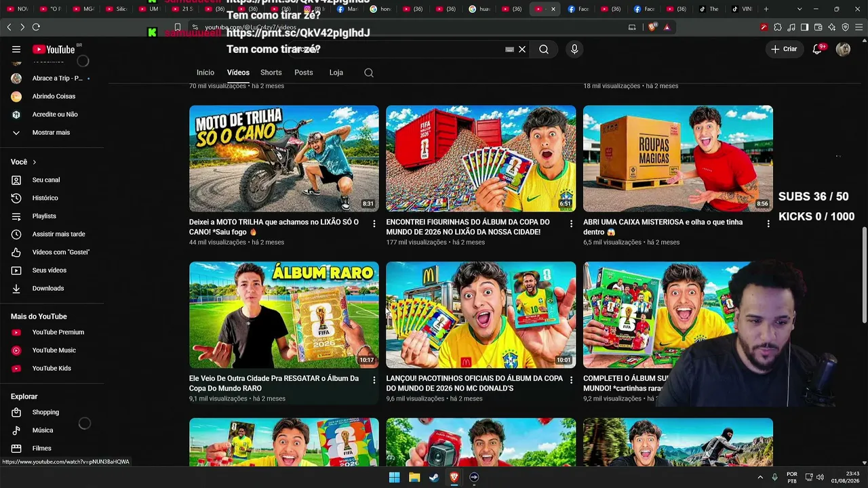Open File Explorer from the taskbar
868x488 pixels.
(414, 477)
